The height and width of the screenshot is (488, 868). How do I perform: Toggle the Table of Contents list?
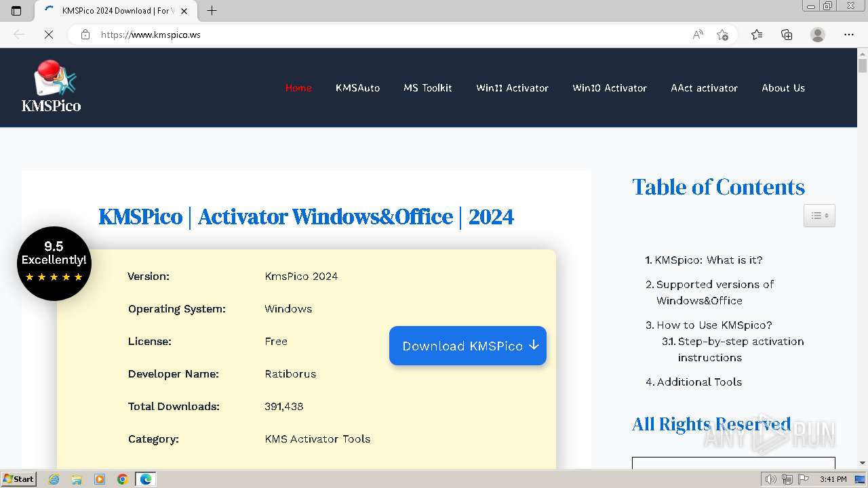pyautogui.click(x=819, y=216)
